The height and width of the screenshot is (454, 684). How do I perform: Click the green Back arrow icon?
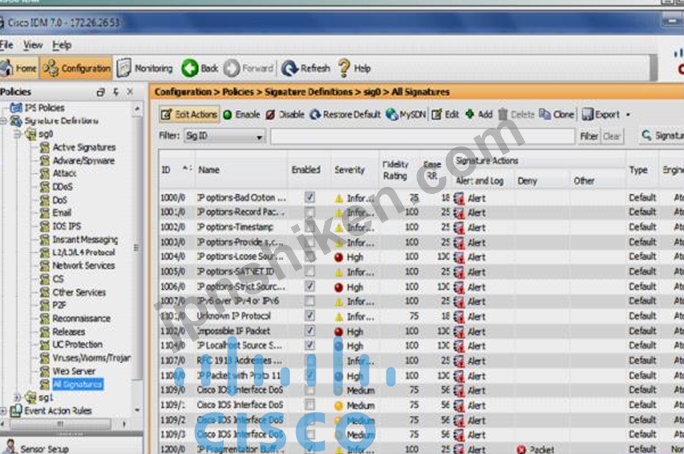190,68
